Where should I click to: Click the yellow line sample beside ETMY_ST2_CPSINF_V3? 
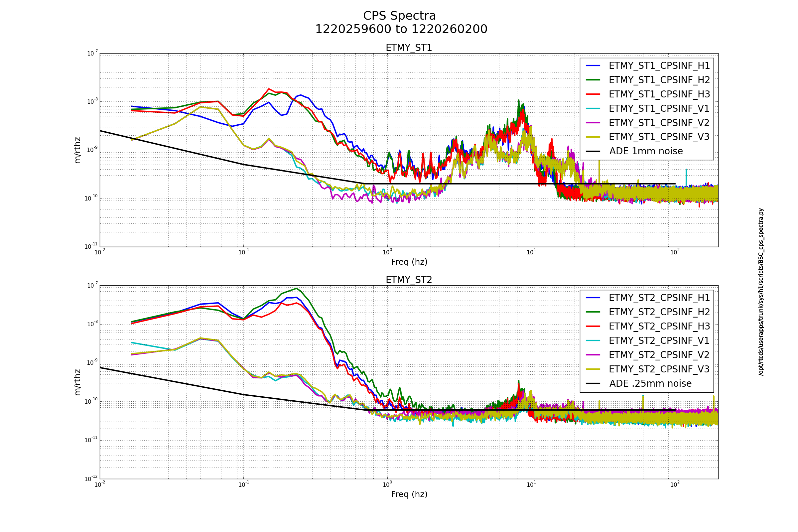593,369
